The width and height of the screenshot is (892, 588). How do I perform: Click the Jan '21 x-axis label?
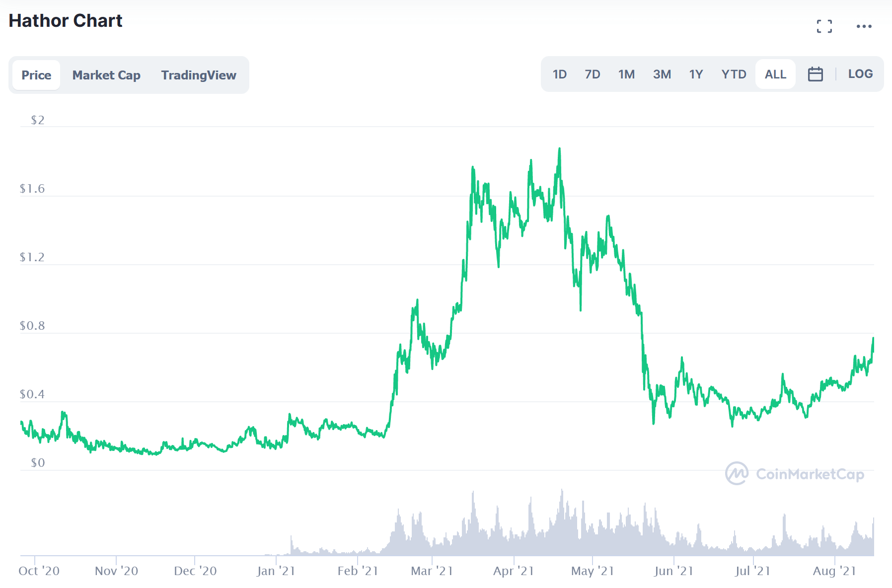276,571
